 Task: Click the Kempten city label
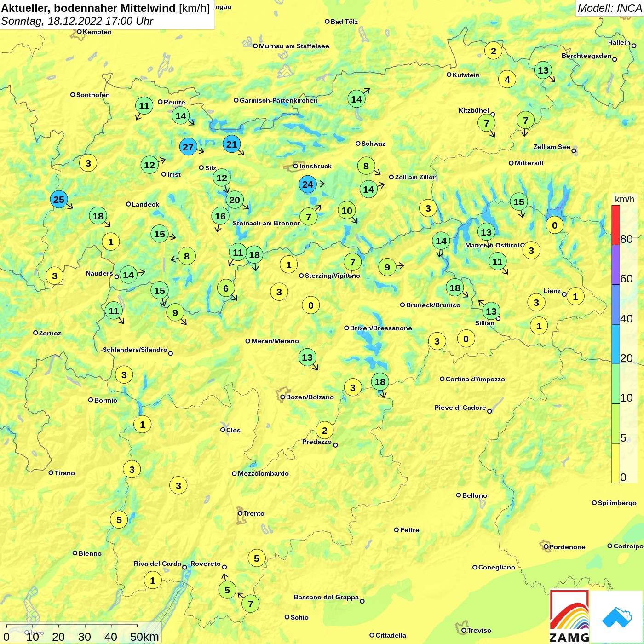[x=97, y=32]
